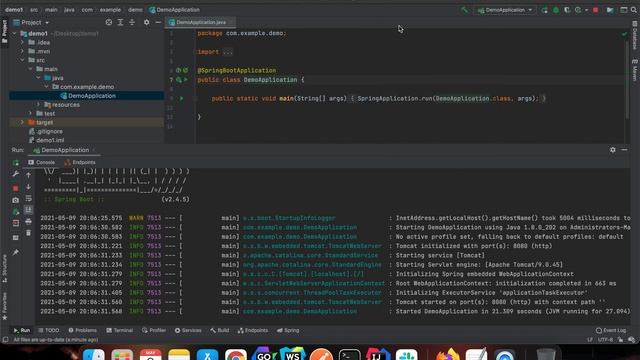This screenshot has width=640, height=360.
Task: Open Project panel settings gear
Action: coord(147,22)
